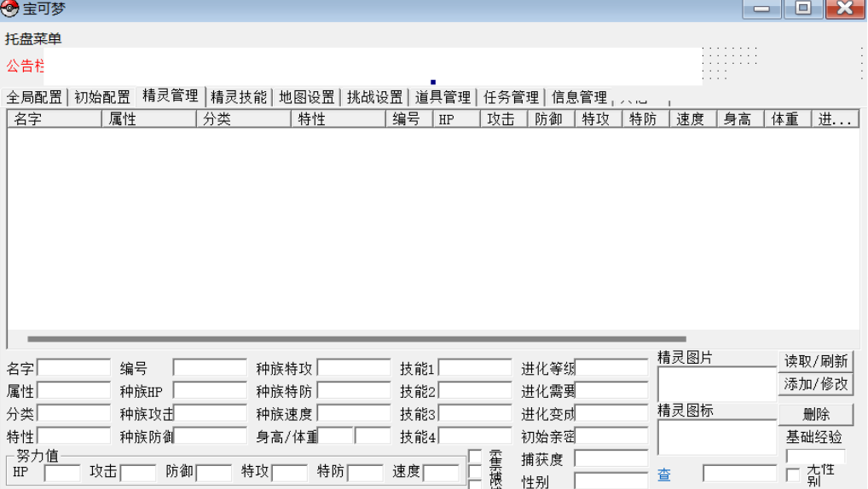This screenshot has height=489, width=868.
Task: Click the list's horizontal scrollbar
Action: click(356, 339)
